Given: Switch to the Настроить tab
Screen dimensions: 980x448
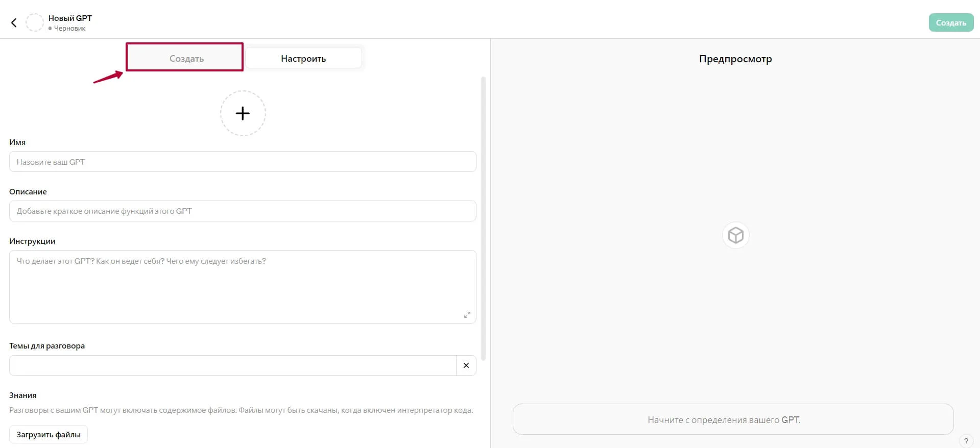Looking at the screenshot, I should (x=303, y=58).
